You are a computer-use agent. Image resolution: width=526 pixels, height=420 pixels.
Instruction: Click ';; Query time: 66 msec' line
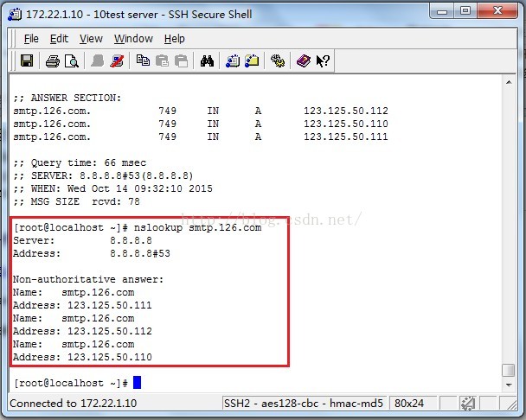coord(80,163)
